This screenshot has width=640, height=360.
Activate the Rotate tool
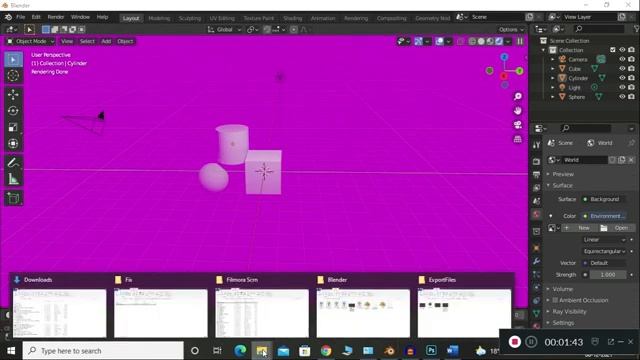(13, 111)
